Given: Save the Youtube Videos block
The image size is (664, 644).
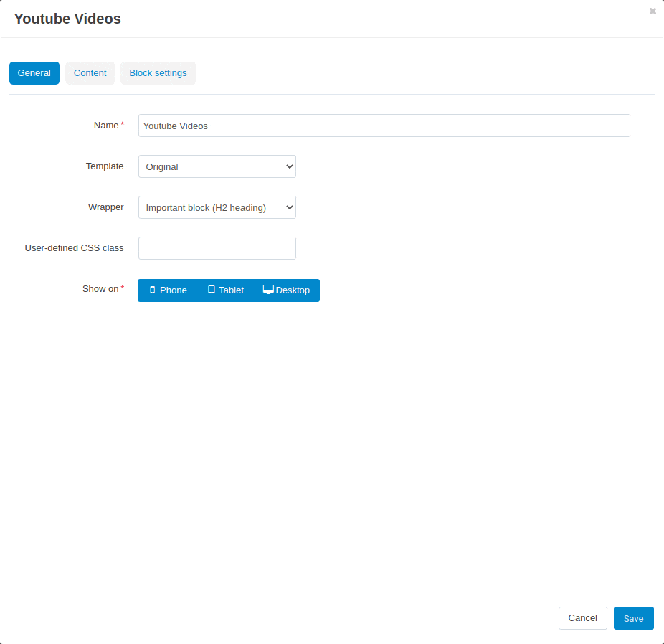Looking at the screenshot, I should pos(633,618).
